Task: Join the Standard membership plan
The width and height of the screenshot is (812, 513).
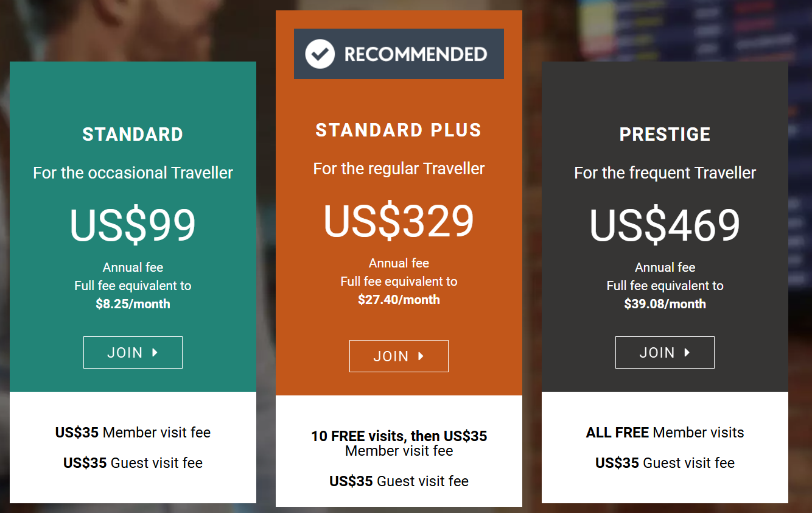Action: pos(133,352)
